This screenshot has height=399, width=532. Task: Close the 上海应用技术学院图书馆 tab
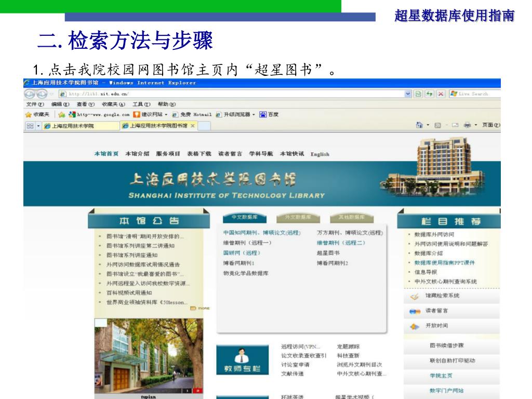click(193, 126)
